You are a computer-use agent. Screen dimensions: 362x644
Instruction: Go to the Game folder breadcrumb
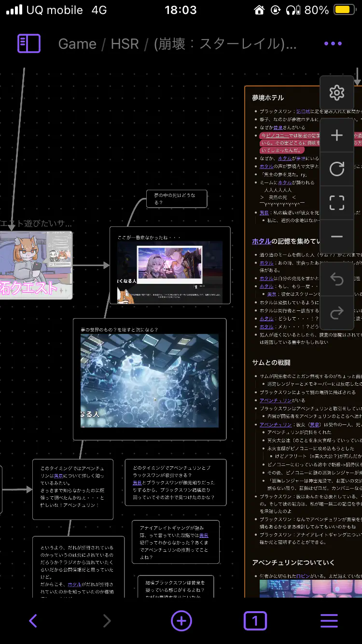[77, 44]
